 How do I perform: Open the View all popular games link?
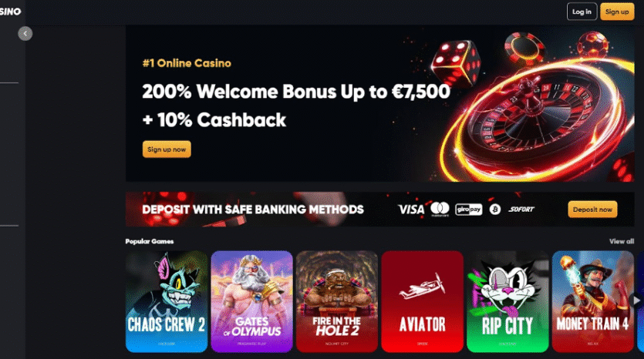coord(622,241)
